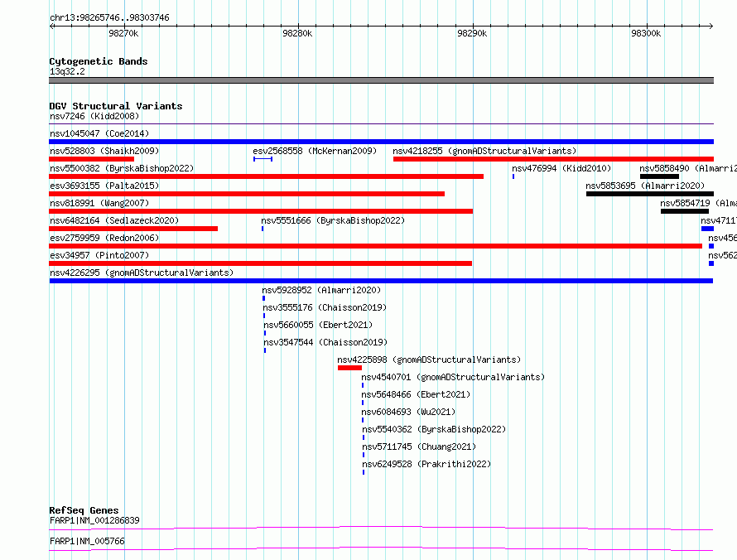Viewport: 737px width, 560px height.
Task: Open the nsv5500382 (ByrskaBishop2022) variant label
Action: tap(122, 168)
